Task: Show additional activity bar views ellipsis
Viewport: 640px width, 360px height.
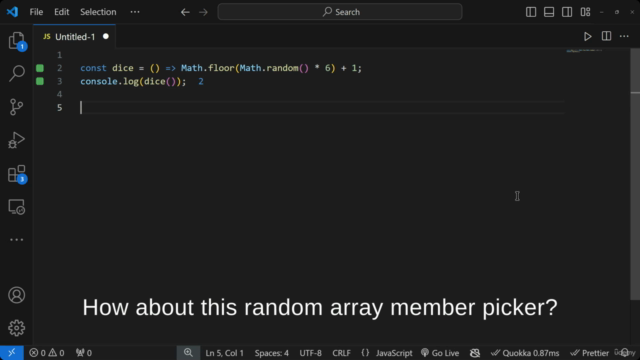Action: 16,240
